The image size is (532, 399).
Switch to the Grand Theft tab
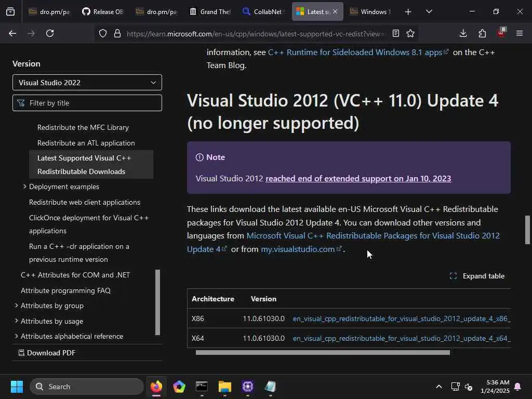210,11
